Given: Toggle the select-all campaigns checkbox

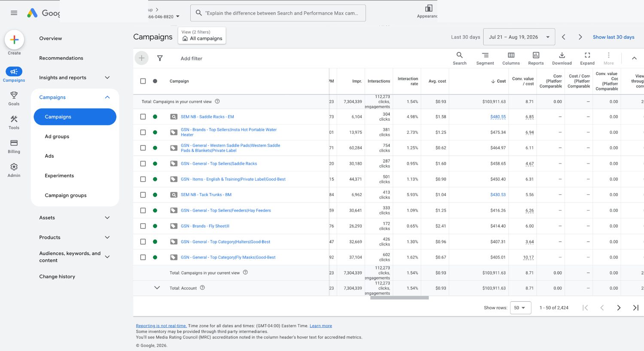Looking at the screenshot, I should pos(143,81).
